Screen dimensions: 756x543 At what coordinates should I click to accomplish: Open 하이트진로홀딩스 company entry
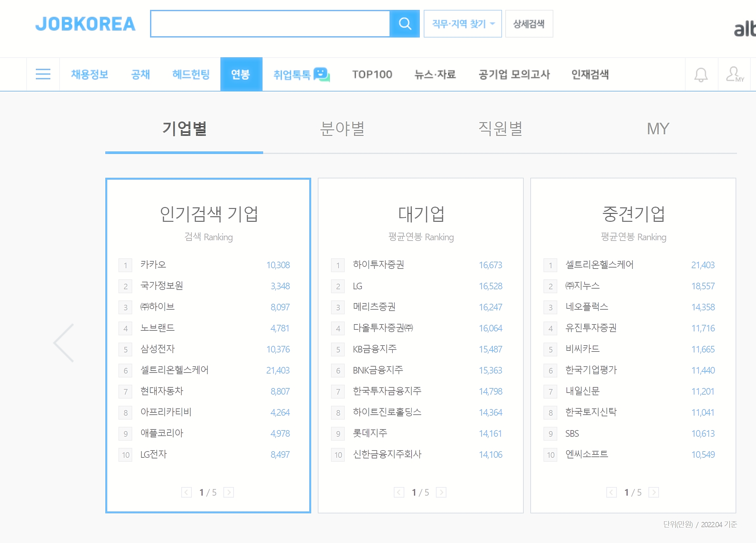click(x=387, y=412)
